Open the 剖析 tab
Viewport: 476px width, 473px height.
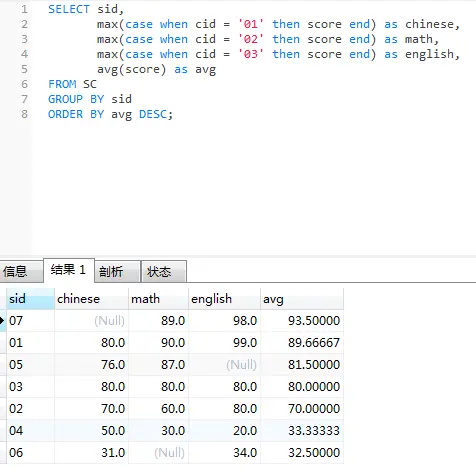[x=117, y=271]
